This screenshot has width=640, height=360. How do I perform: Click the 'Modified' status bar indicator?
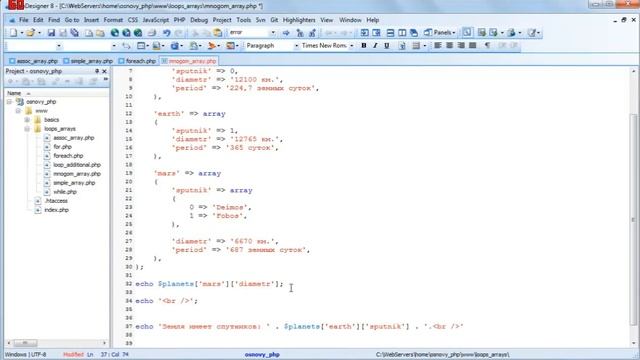[x=73, y=355]
